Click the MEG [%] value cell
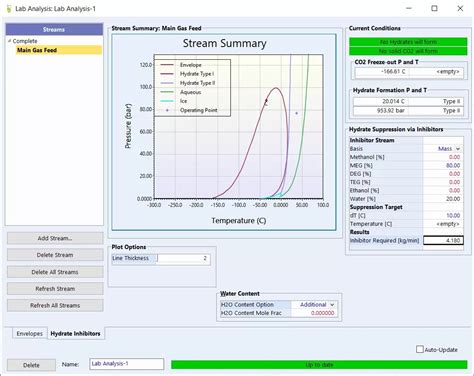Viewport: 474px width, 376px height. 443,165
